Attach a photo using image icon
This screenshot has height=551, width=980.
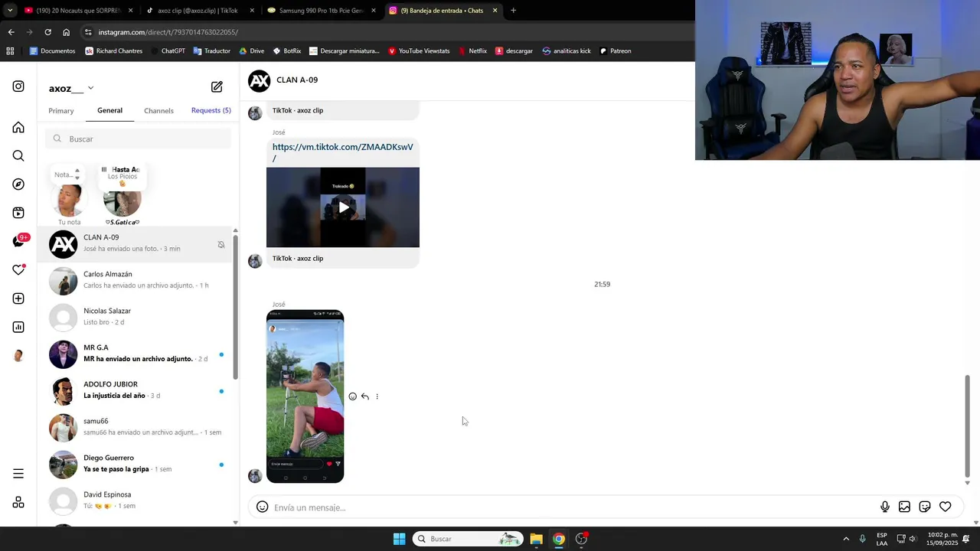click(x=904, y=507)
